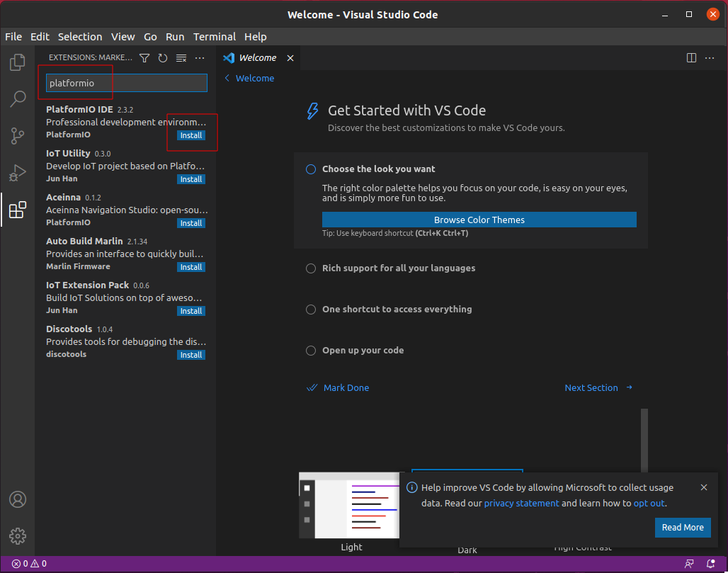This screenshot has height=573, width=728.
Task: Split the editor to the right
Action: 691,58
